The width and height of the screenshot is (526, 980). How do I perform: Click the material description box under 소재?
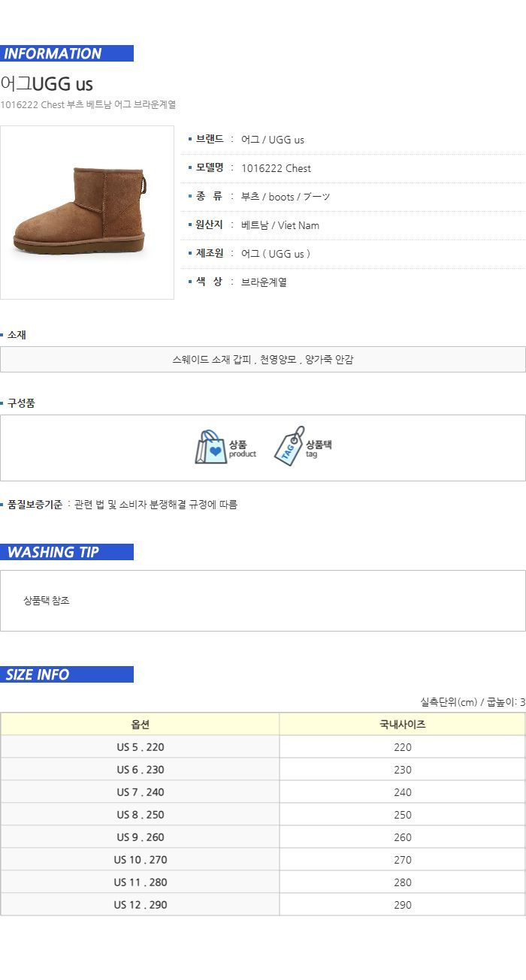pos(263,359)
